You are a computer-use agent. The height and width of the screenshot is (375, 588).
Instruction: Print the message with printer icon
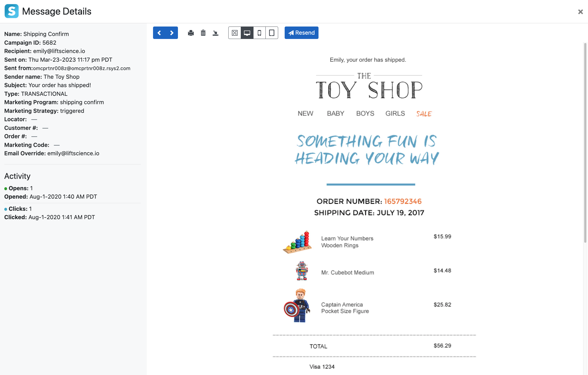pyautogui.click(x=191, y=33)
